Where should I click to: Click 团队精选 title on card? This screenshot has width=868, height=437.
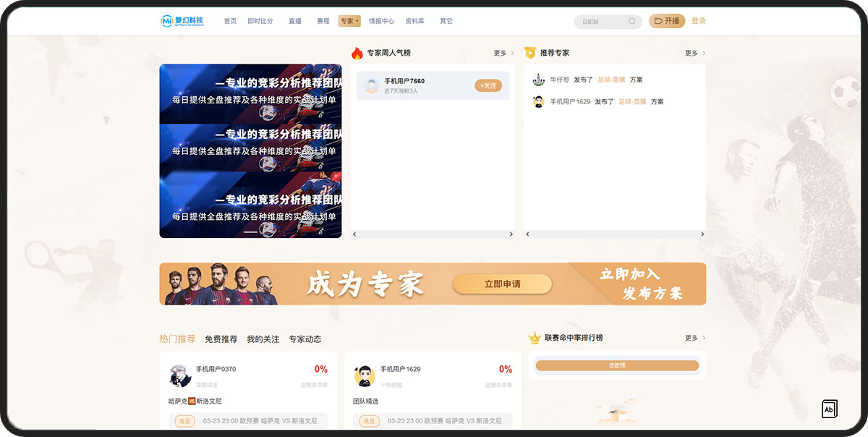(365, 401)
